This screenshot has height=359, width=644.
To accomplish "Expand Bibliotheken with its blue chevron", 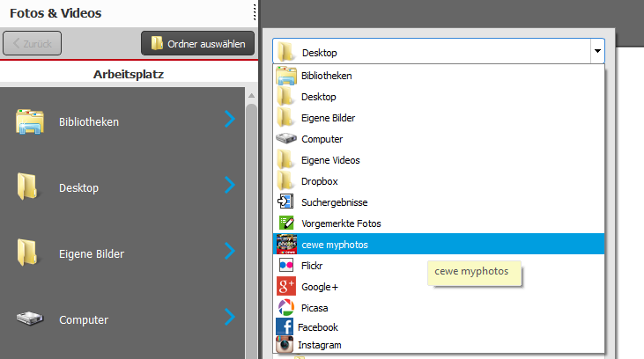I will [x=230, y=119].
